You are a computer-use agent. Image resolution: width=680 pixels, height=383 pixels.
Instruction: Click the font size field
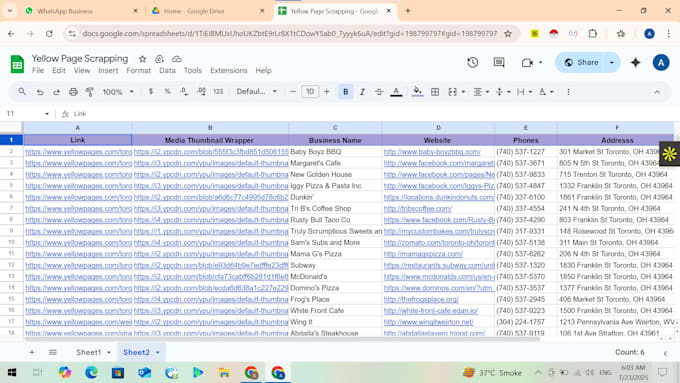point(310,92)
